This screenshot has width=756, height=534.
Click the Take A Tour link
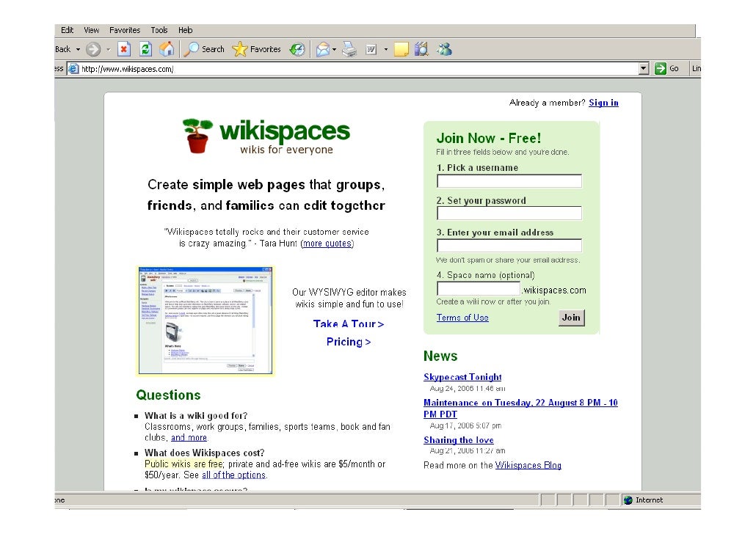coord(348,324)
